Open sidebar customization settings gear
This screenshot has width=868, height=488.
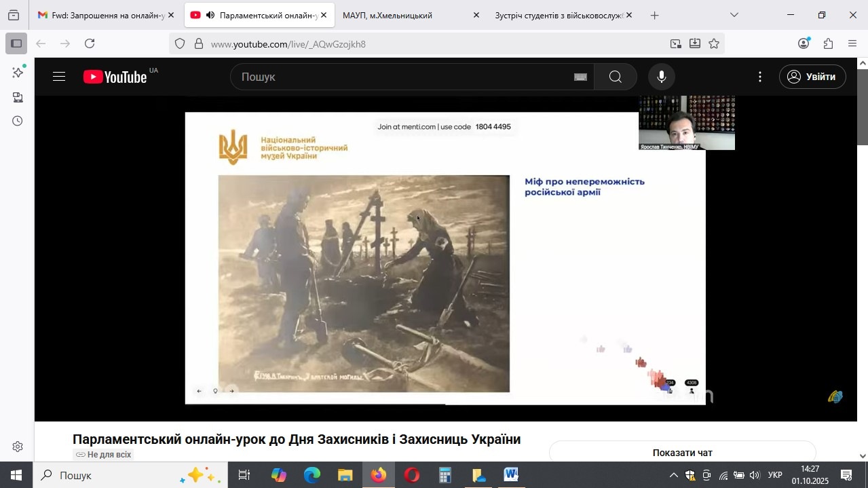click(x=18, y=447)
